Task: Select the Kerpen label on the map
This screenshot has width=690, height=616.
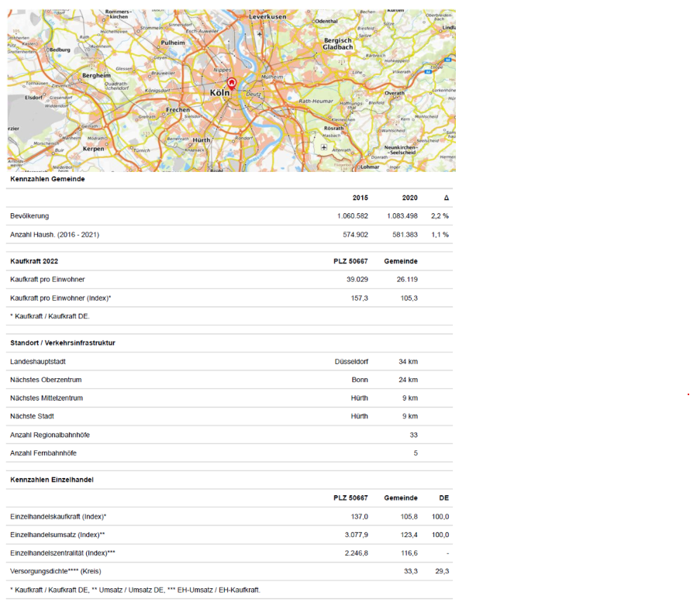Action: click(93, 149)
